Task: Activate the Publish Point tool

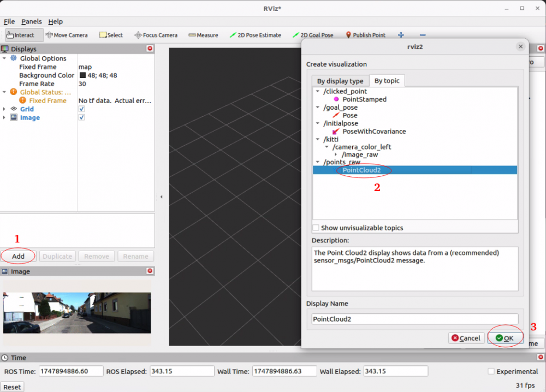Action: click(x=365, y=34)
